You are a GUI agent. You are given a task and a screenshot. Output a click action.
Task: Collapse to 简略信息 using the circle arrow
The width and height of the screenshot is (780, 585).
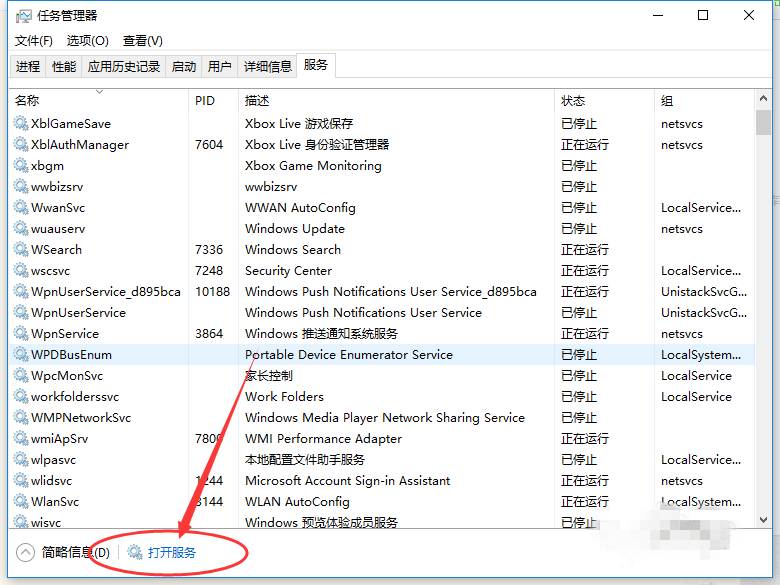[25, 552]
